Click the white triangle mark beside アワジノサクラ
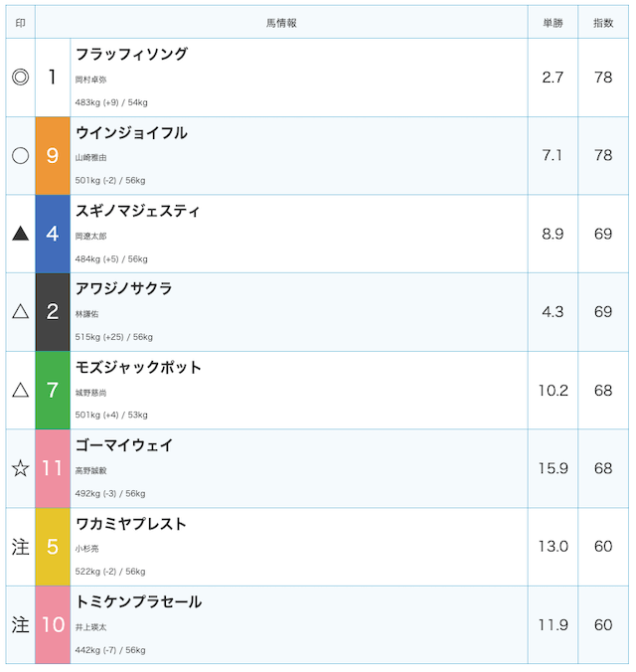636x672 pixels. [20, 312]
